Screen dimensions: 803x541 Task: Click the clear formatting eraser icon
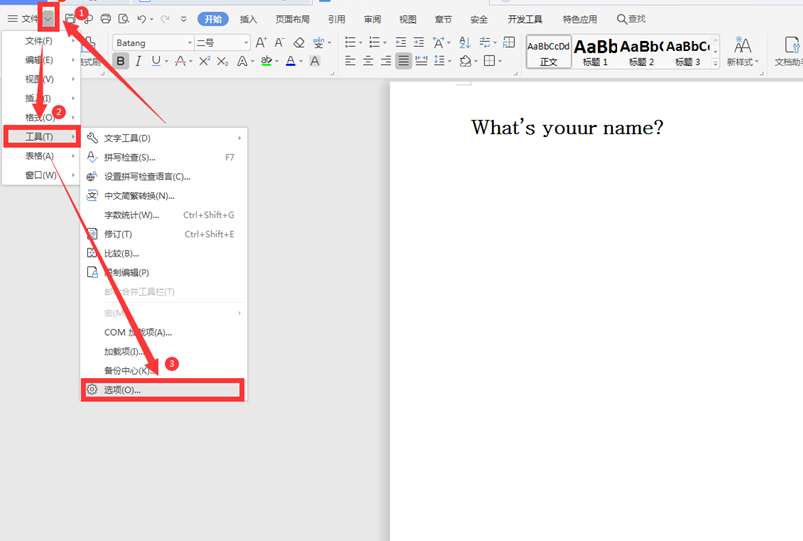click(299, 43)
